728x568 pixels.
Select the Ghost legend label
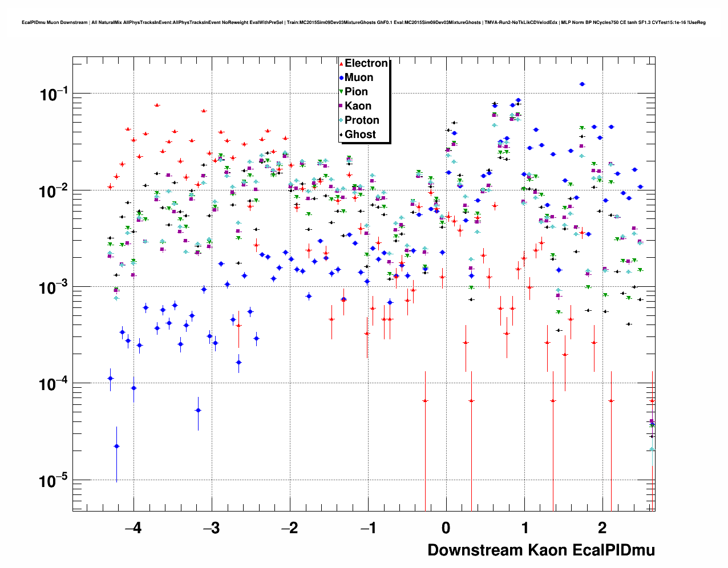[360, 135]
